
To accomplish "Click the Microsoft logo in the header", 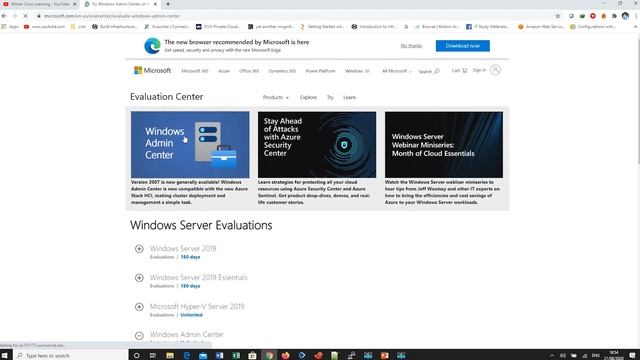I will click(152, 70).
